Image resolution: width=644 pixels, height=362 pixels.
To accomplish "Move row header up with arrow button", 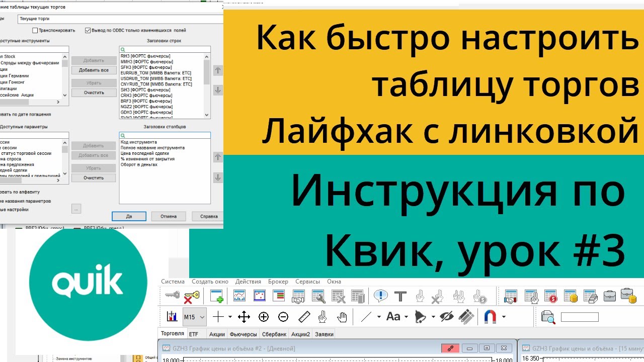I will tap(218, 70).
